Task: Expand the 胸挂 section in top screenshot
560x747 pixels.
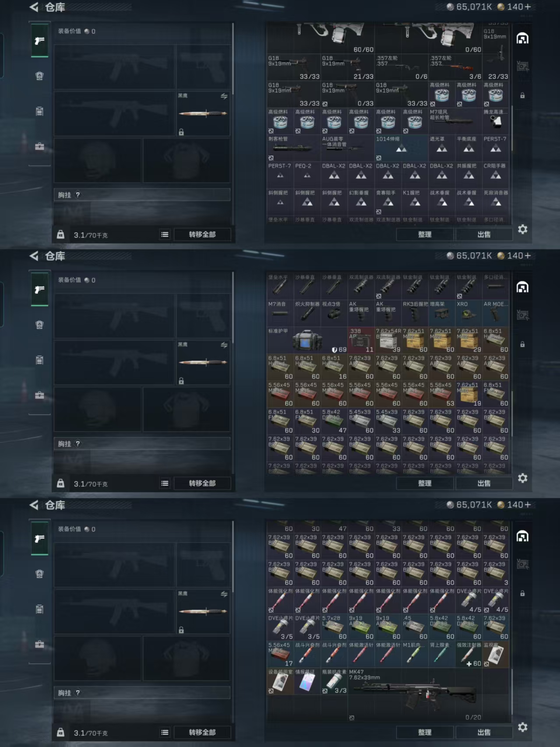Action: (142, 195)
